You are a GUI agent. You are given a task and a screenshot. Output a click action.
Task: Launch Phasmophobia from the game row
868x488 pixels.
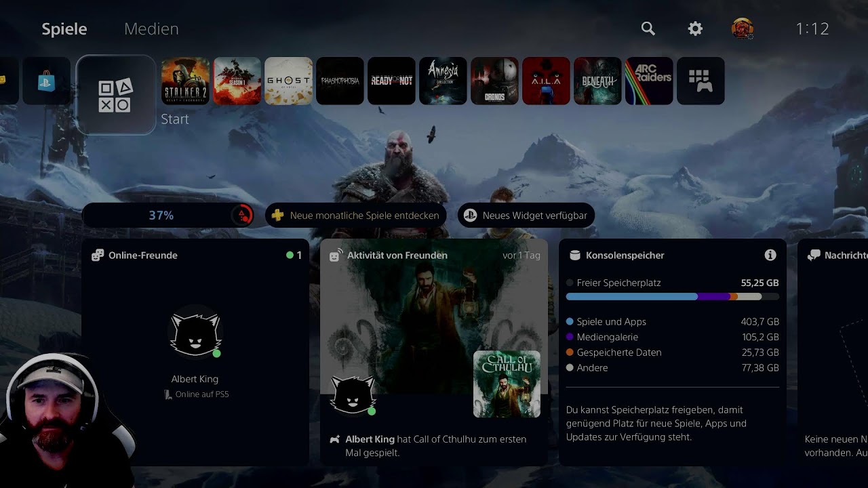[340, 81]
